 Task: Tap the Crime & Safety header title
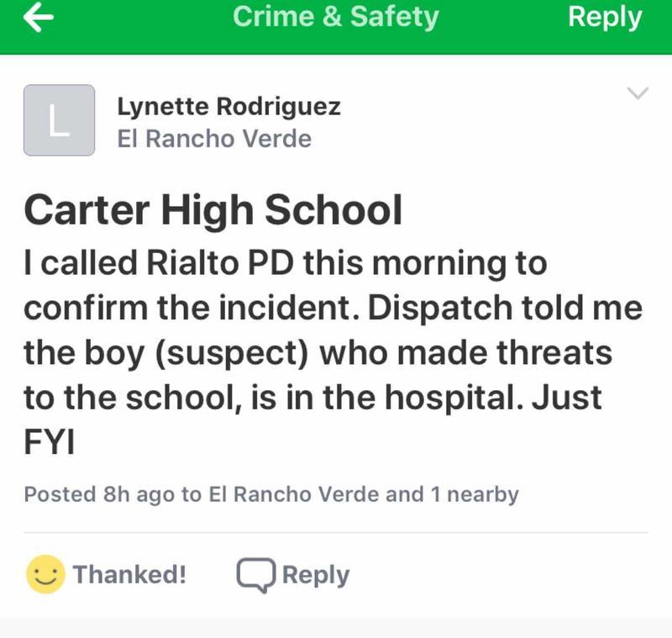[x=335, y=17]
